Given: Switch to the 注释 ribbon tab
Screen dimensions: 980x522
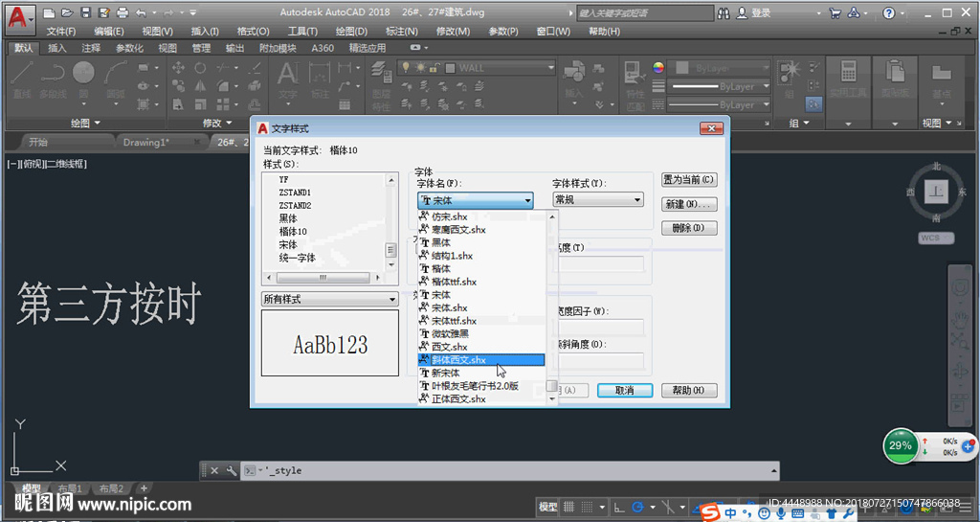Looking at the screenshot, I should pos(91,48).
